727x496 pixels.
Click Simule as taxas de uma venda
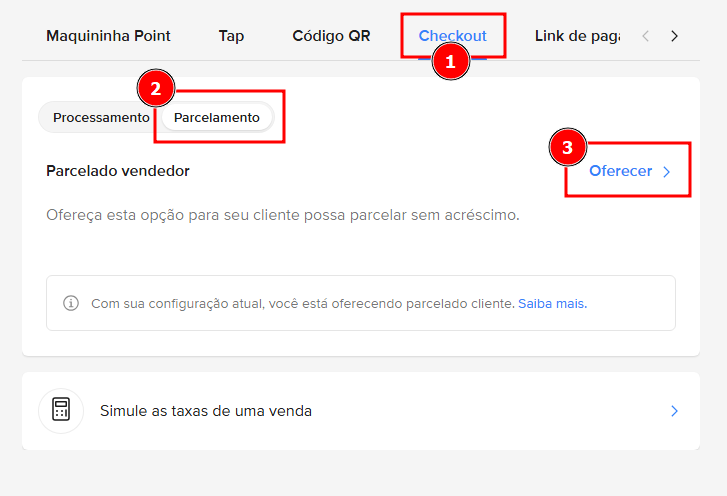tap(206, 411)
